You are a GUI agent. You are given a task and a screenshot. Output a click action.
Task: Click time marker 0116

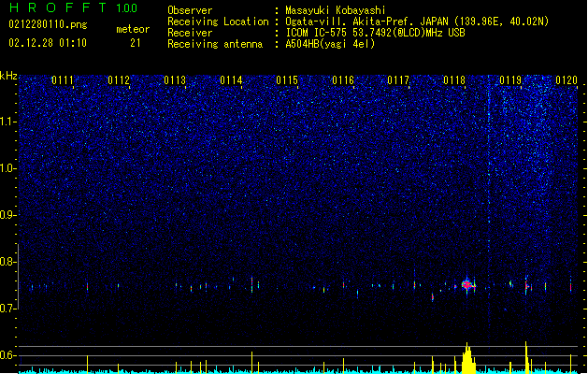click(343, 80)
